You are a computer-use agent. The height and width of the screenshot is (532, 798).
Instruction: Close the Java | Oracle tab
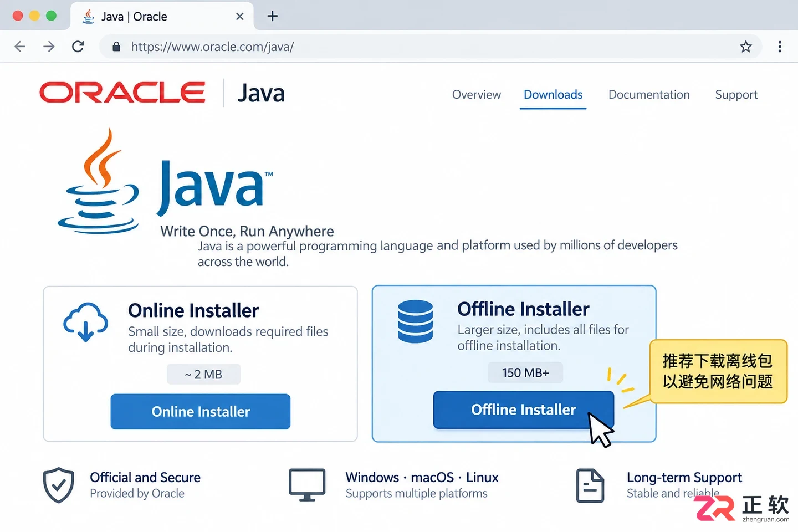pos(240,16)
